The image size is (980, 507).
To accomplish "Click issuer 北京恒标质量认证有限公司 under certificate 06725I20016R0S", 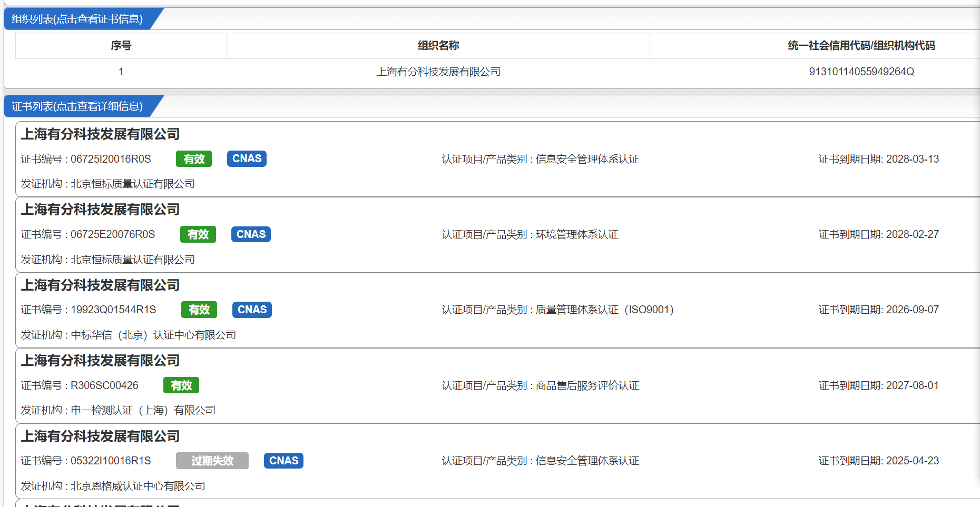I will [133, 184].
